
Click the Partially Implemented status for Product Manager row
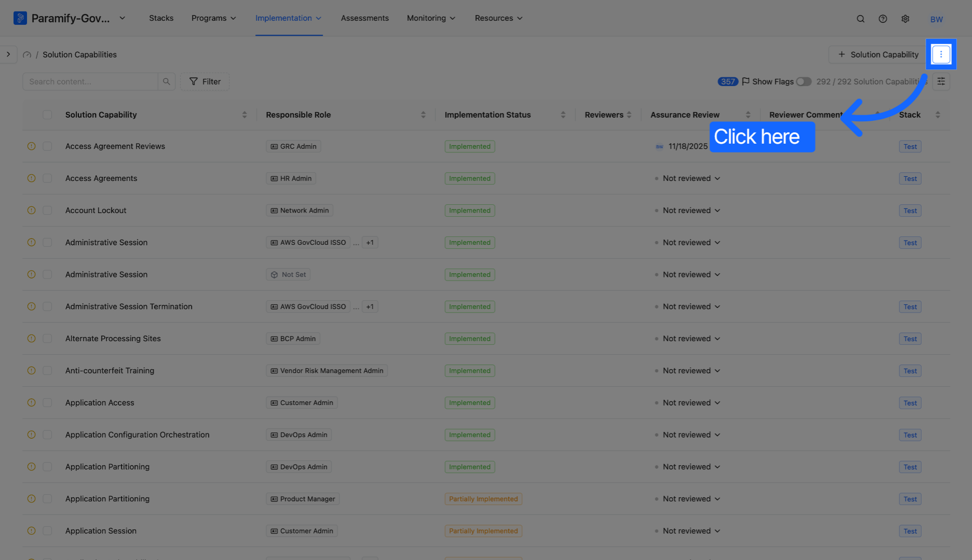(x=483, y=499)
